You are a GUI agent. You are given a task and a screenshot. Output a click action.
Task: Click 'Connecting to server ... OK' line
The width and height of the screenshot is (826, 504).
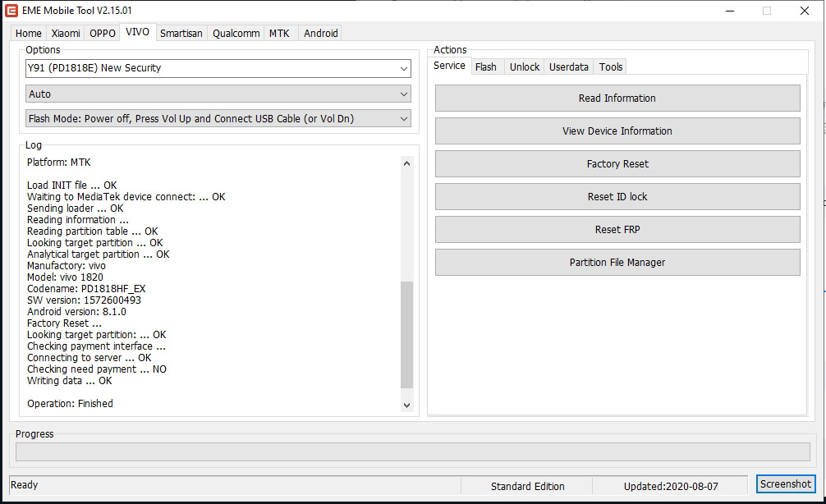point(89,358)
